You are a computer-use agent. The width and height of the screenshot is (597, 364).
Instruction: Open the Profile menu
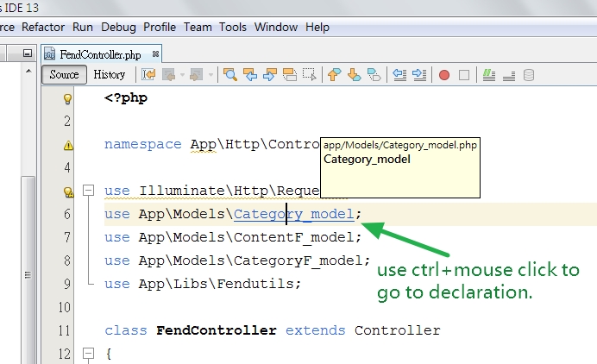click(160, 27)
